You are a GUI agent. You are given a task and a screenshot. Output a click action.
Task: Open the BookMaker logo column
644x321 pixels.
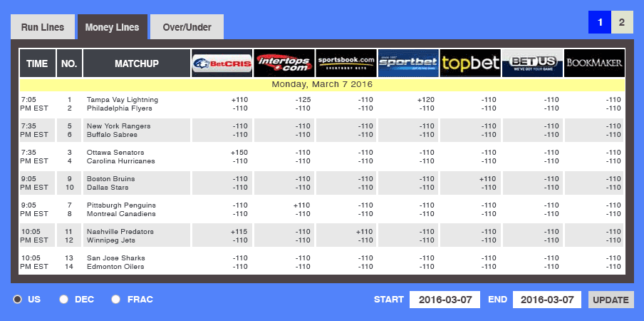tap(594, 63)
